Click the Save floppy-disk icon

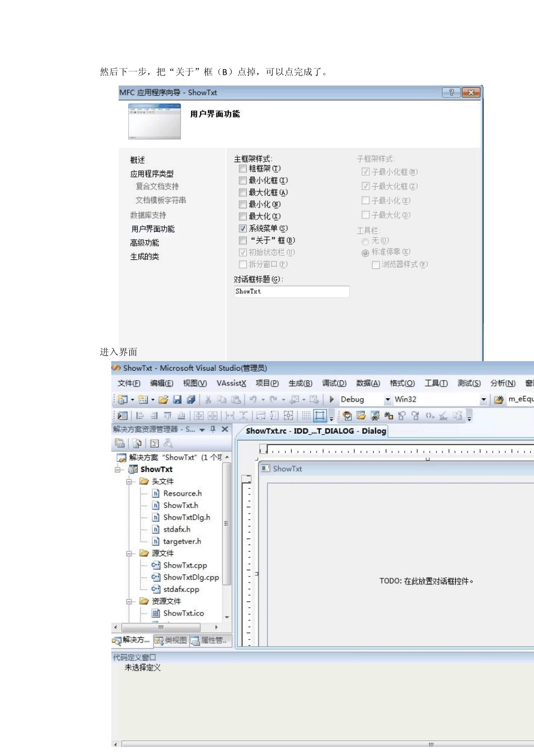coord(177,399)
